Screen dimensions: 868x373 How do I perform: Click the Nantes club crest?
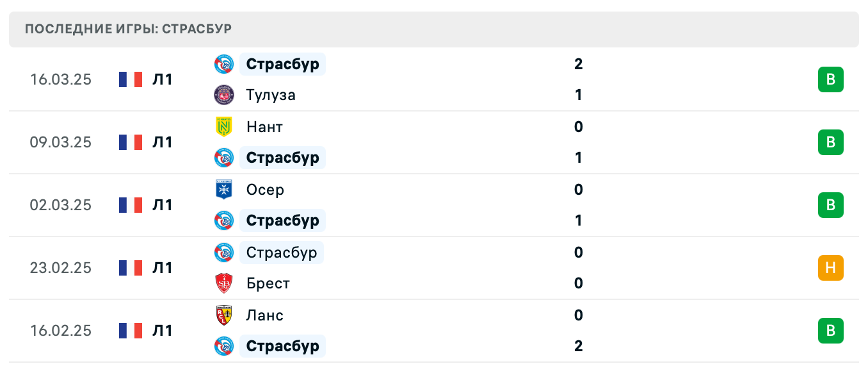pos(224,127)
